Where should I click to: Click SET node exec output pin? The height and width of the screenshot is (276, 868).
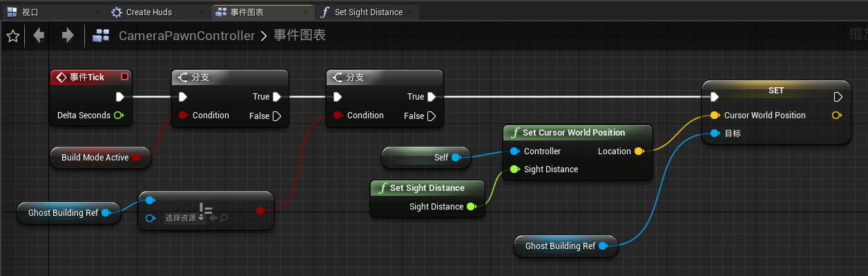(838, 97)
